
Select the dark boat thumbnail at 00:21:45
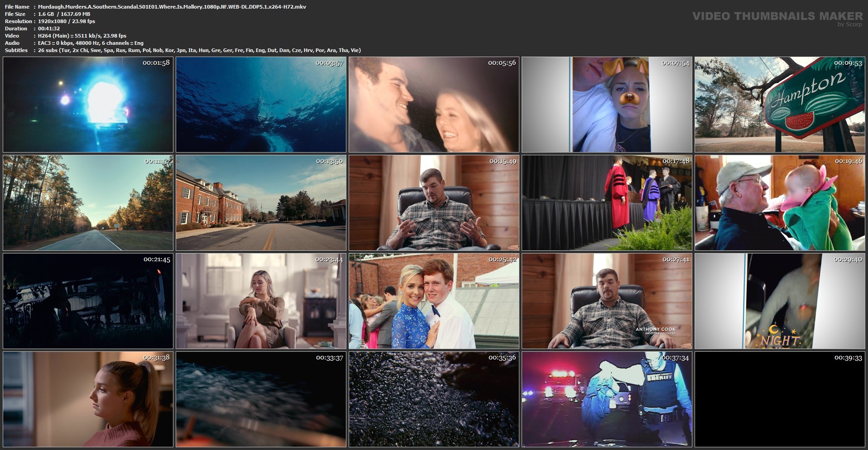(88, 301)
